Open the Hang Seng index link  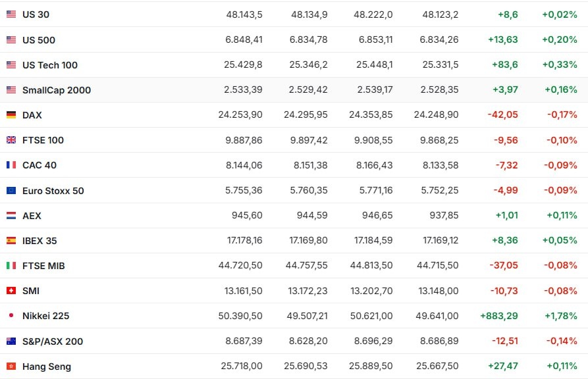(47, 366)
